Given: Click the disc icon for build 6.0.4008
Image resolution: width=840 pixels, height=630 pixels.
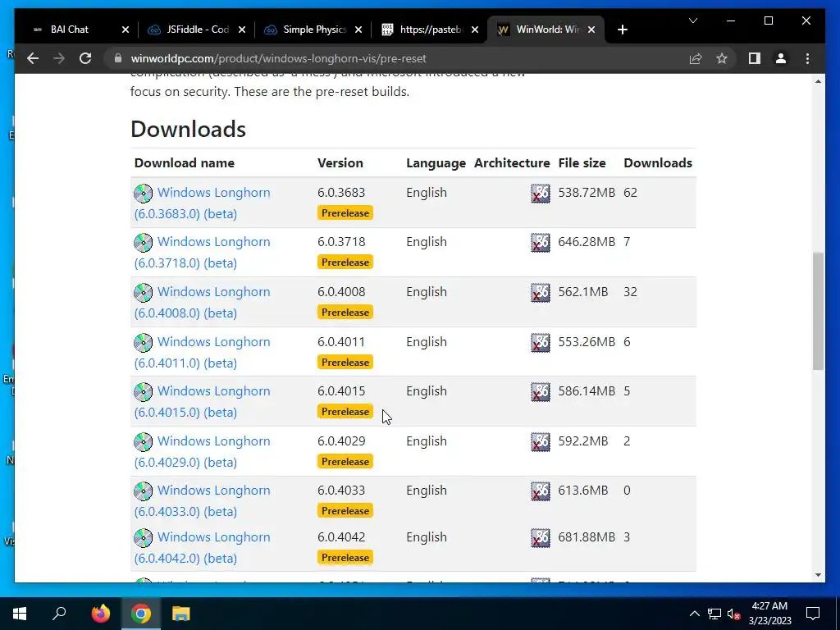Looking at the screenshot, I should [x=143, y=293].
